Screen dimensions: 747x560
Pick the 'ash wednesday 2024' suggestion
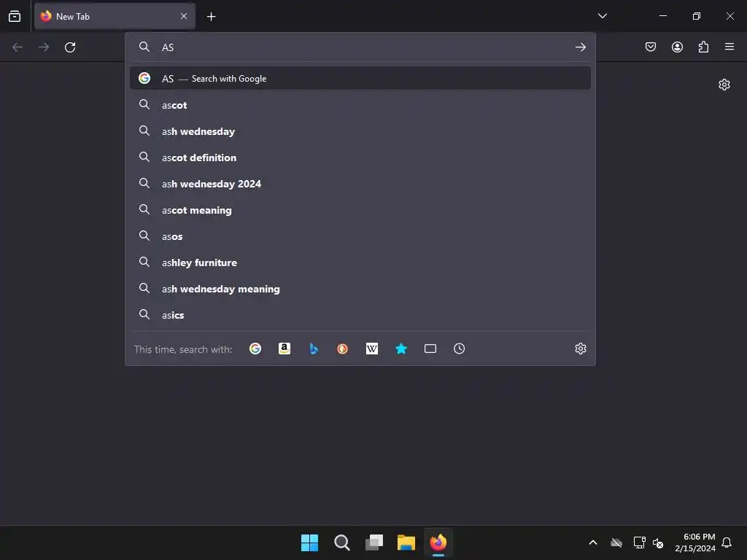point(360,183)
